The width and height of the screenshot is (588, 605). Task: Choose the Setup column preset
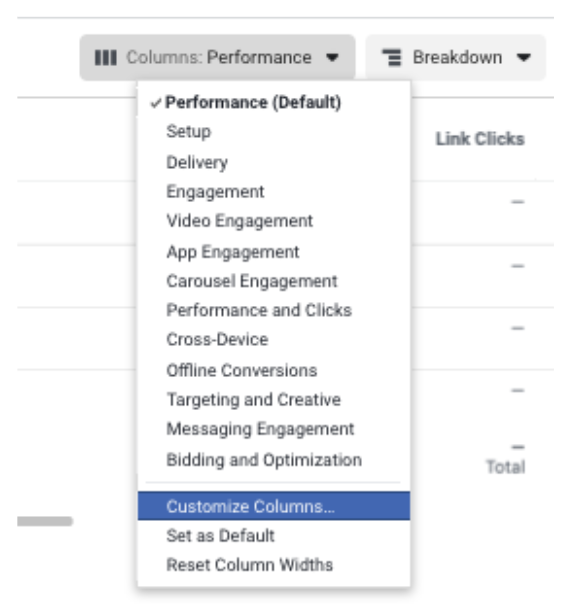274,132
